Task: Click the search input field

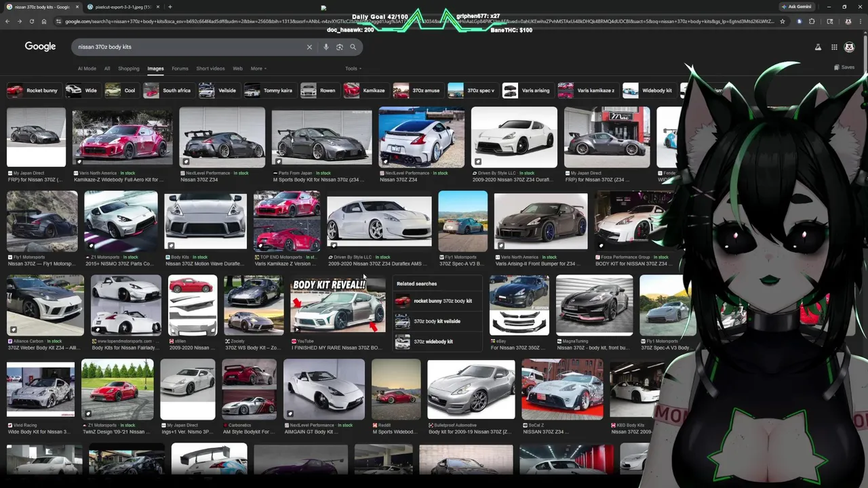Action: point(190,47)
